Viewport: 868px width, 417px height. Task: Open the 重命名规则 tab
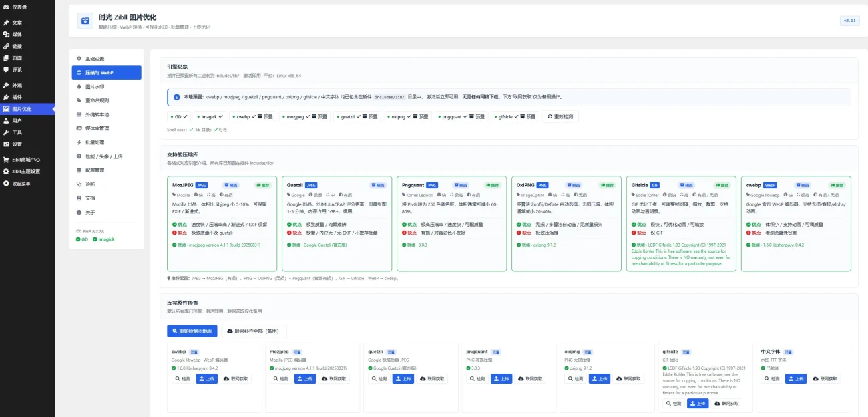(107, 100)
